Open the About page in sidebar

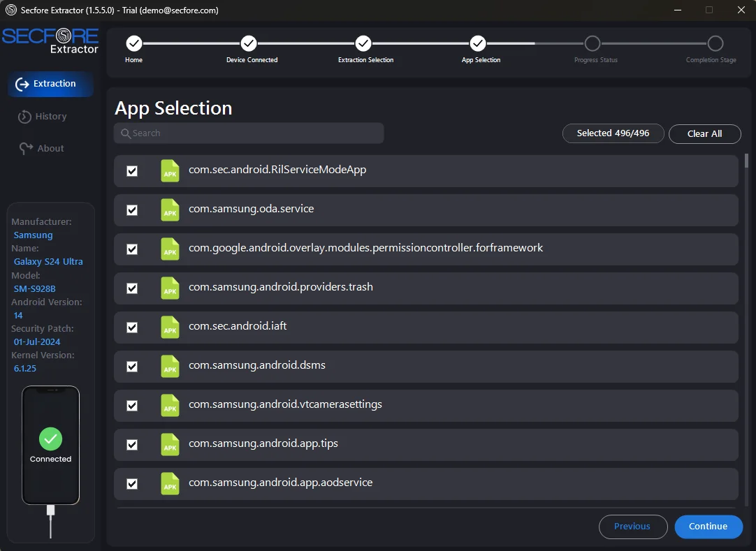[50, 149]
